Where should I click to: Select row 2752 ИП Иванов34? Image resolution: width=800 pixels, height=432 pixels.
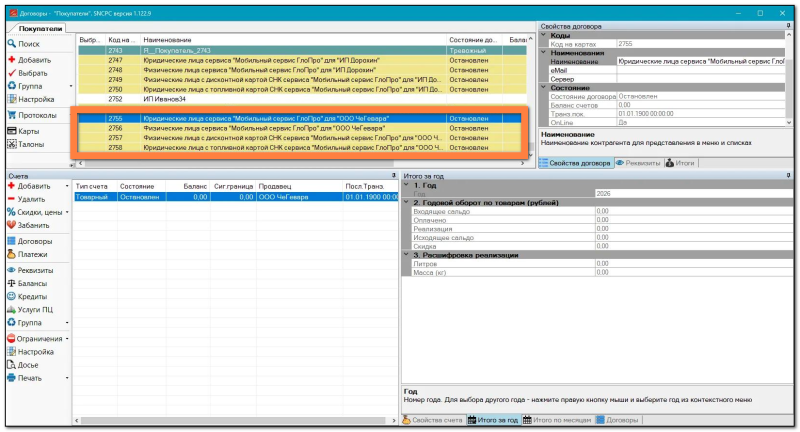coord(302,99)
